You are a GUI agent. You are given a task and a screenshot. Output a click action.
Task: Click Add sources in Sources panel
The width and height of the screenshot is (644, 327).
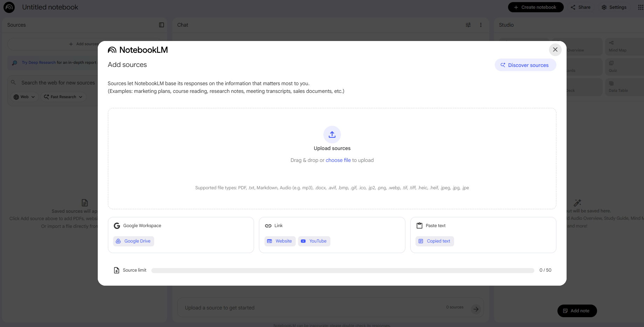[x=84, y=44]
